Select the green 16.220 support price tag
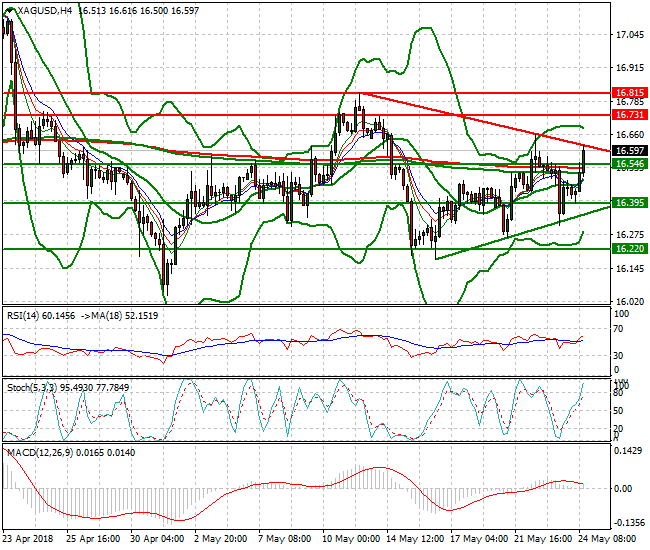 [628, 248]
